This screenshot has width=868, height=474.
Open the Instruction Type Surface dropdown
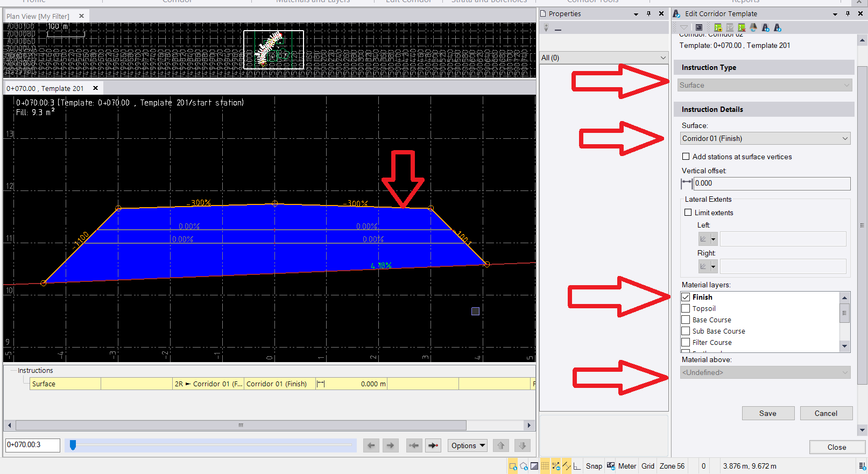765,85
